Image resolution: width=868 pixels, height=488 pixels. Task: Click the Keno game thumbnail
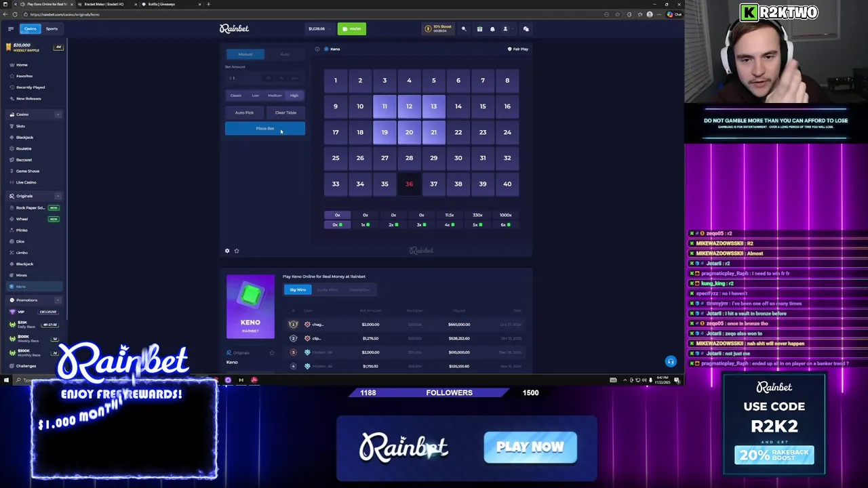click(250, 306)
